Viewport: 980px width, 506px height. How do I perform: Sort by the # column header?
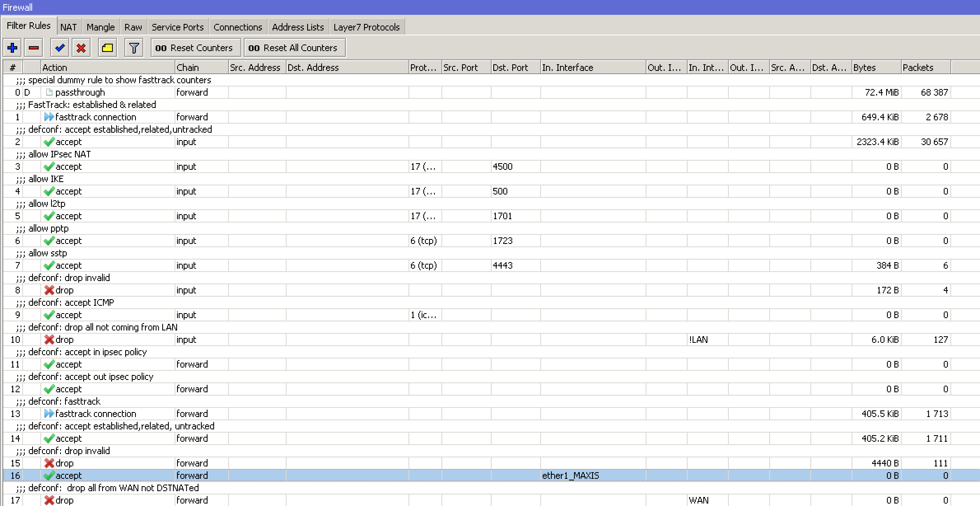[13, 68]
